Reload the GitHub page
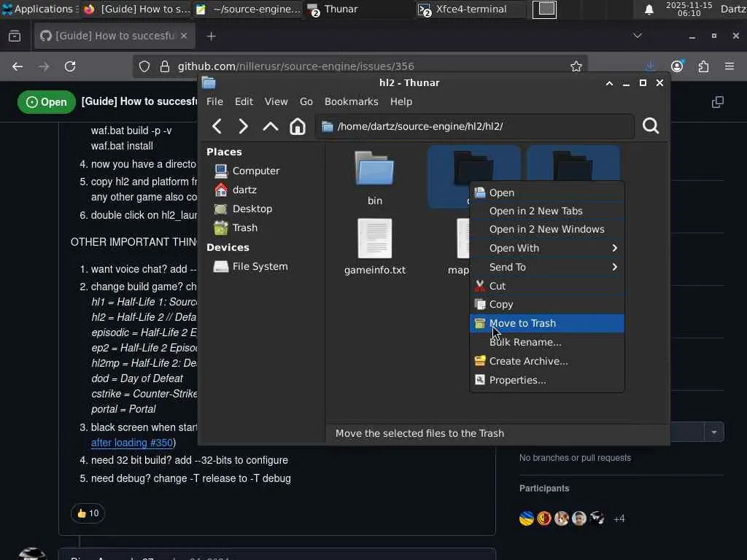Viewport: 747px width, 560px height. coord(70,66)
